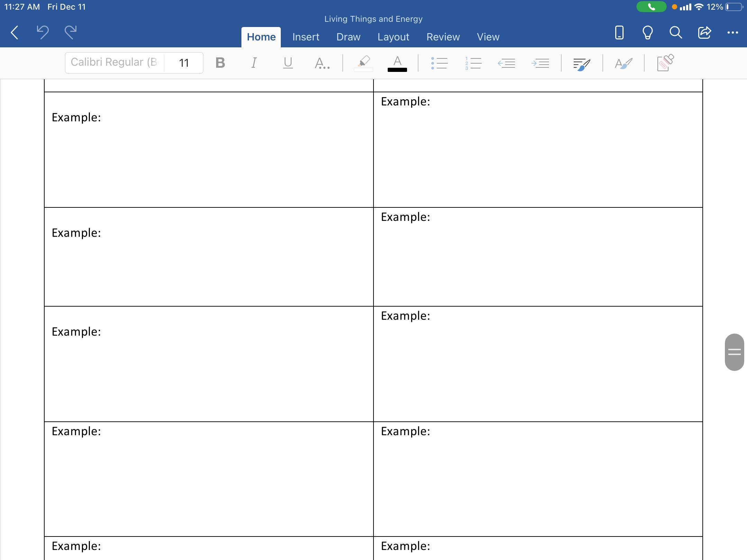Open the share document icon

coord(704,32)
